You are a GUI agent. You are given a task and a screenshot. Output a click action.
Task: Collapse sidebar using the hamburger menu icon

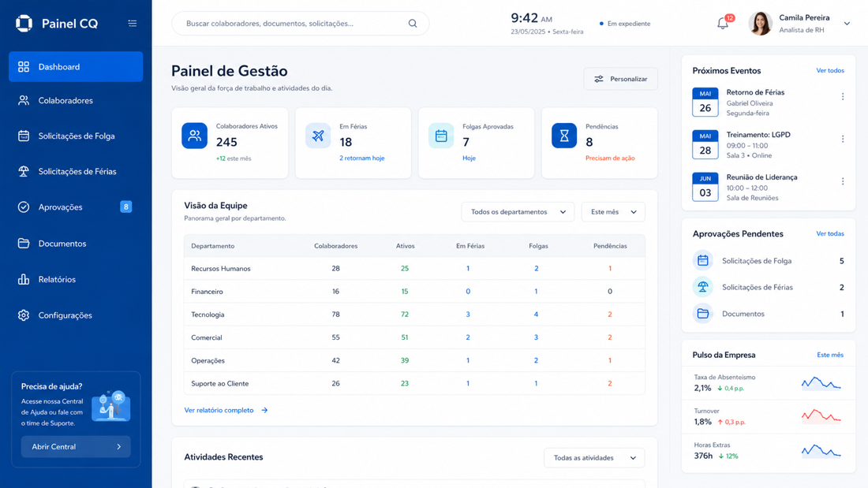[x=133, y=23]
